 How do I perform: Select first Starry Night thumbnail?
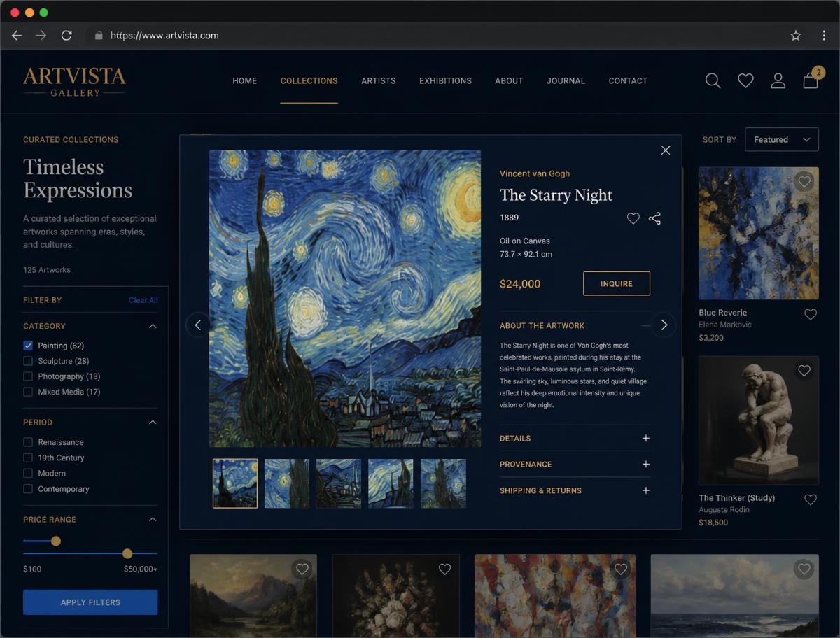point(235,483)
